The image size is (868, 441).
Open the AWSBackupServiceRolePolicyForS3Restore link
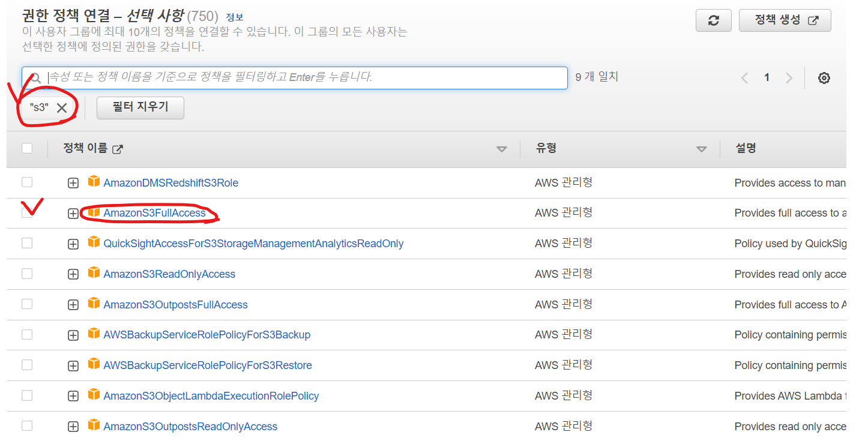tap(208, 365)
